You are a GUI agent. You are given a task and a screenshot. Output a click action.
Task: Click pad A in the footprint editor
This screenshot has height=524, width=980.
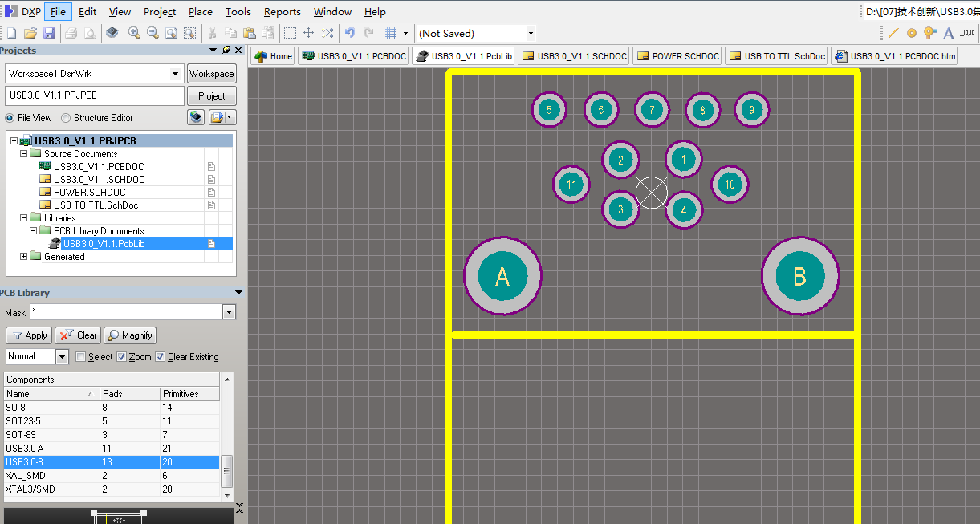click(502, 276)
